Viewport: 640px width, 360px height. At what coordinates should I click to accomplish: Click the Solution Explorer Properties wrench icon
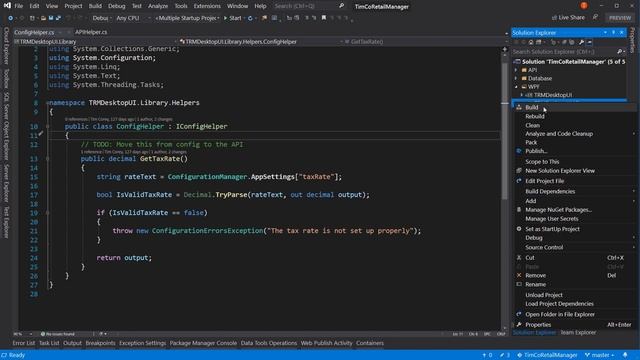coord(581,42)
